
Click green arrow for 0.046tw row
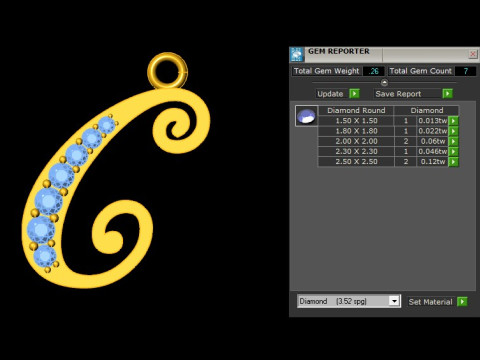[453, 151]
